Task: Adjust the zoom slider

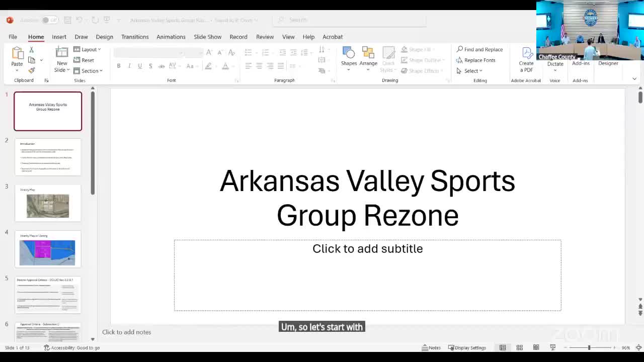Action: pyautogui.click(x=589, y=347)
